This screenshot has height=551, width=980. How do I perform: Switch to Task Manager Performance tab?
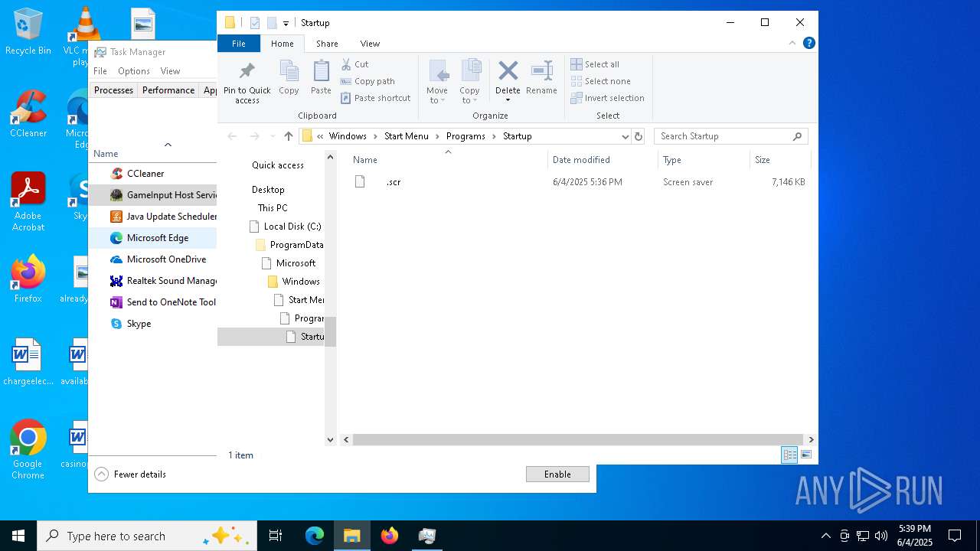click(168, 90)
